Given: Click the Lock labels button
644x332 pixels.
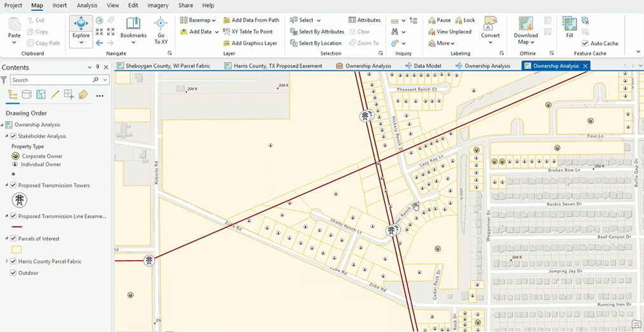Looking at the screenshot, I should click(x=465, y=20).
